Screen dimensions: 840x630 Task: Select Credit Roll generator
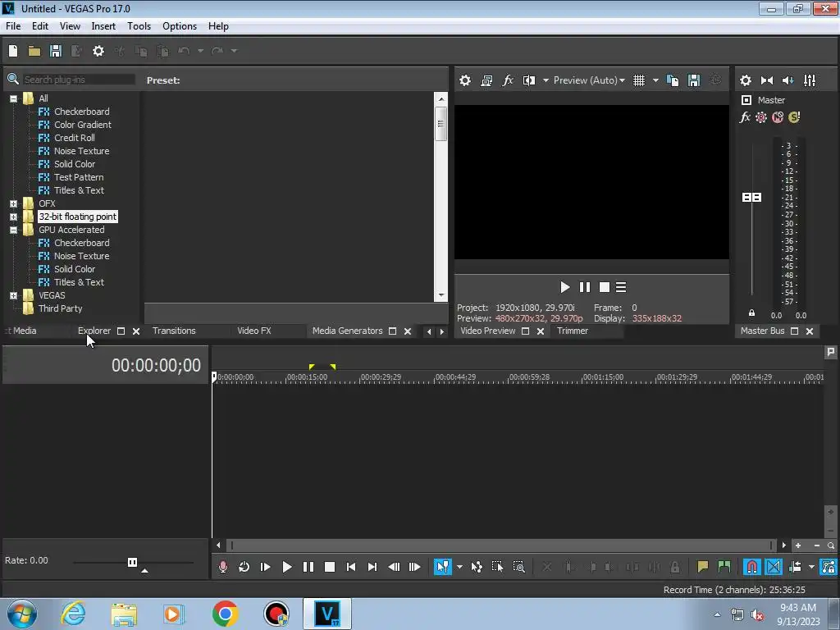pos(75,138)
